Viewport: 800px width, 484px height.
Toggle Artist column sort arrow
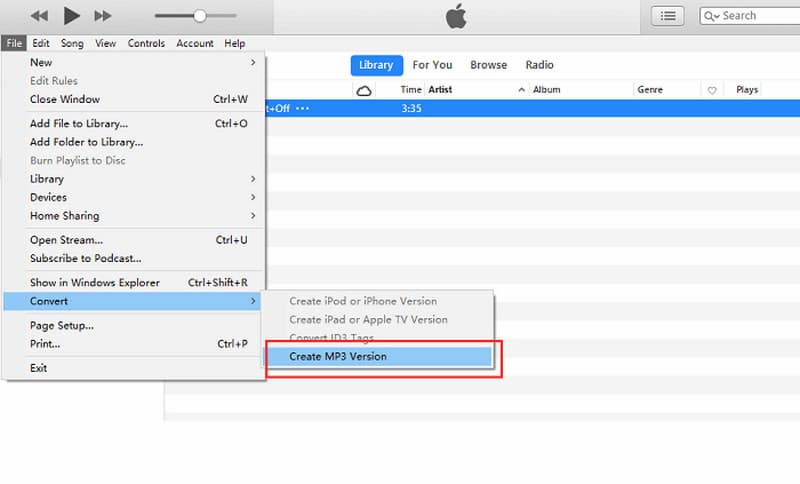pyautogui.click(x=521, y=90)
